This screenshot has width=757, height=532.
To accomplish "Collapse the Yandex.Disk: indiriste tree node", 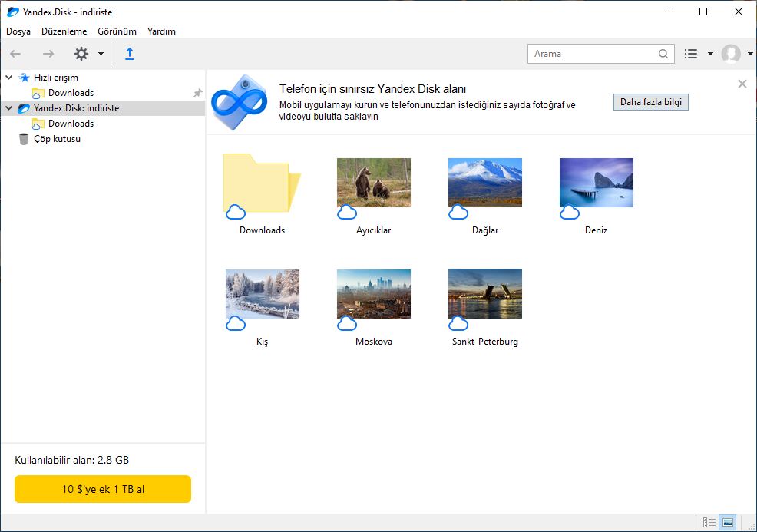I will coord(8,108).
